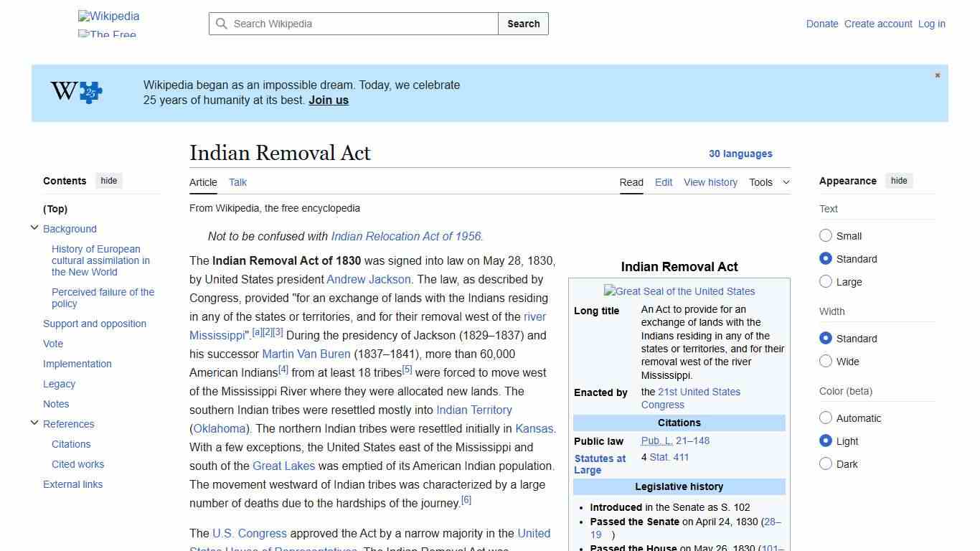Open the Great Seal image in the infobox

tap(679, 291)
